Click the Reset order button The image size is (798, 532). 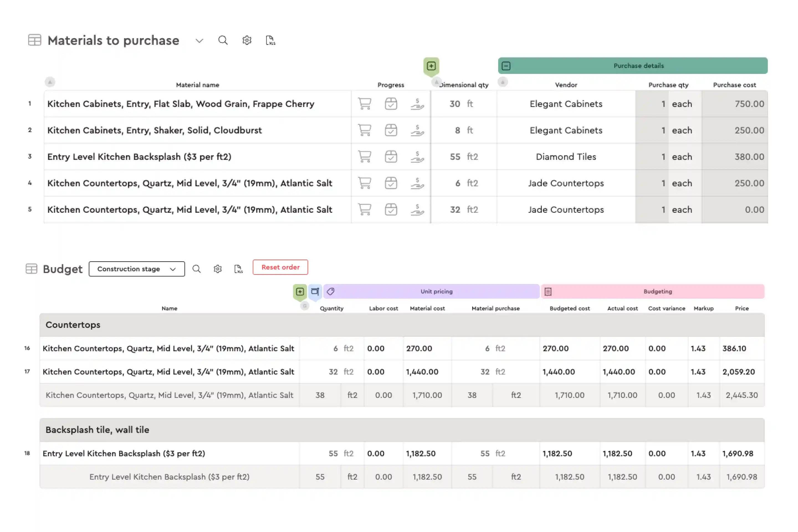(280, 267)
